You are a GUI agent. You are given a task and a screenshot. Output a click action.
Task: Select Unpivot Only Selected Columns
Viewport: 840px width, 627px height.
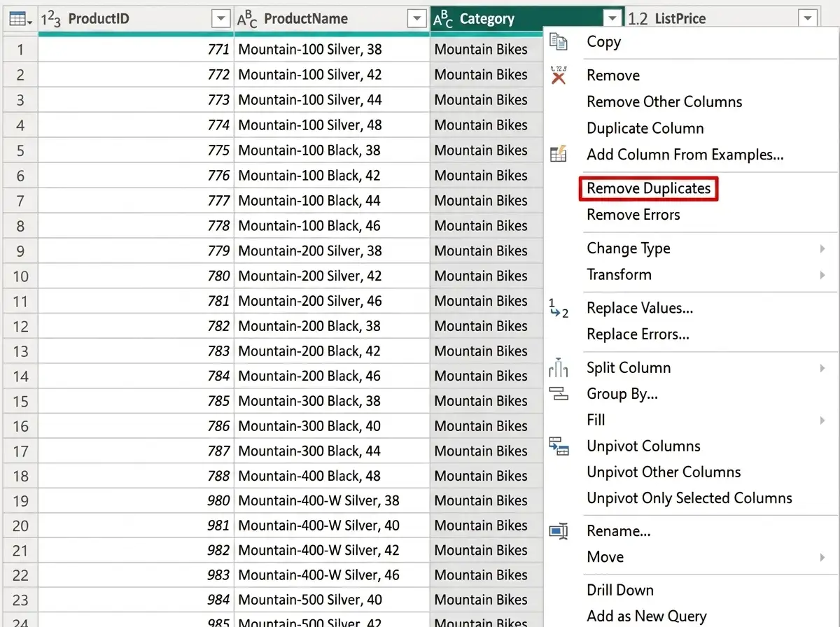click(x=689, y=498)
